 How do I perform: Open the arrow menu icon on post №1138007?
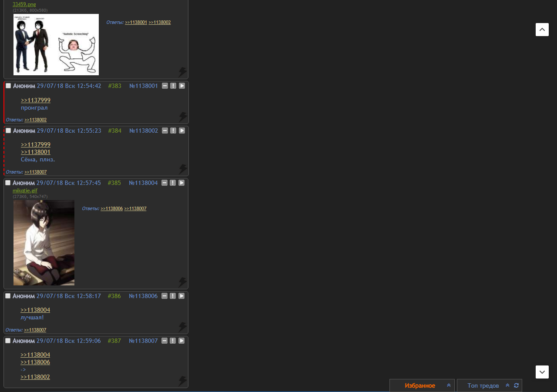pyautogui.click(x=181, y=341)
